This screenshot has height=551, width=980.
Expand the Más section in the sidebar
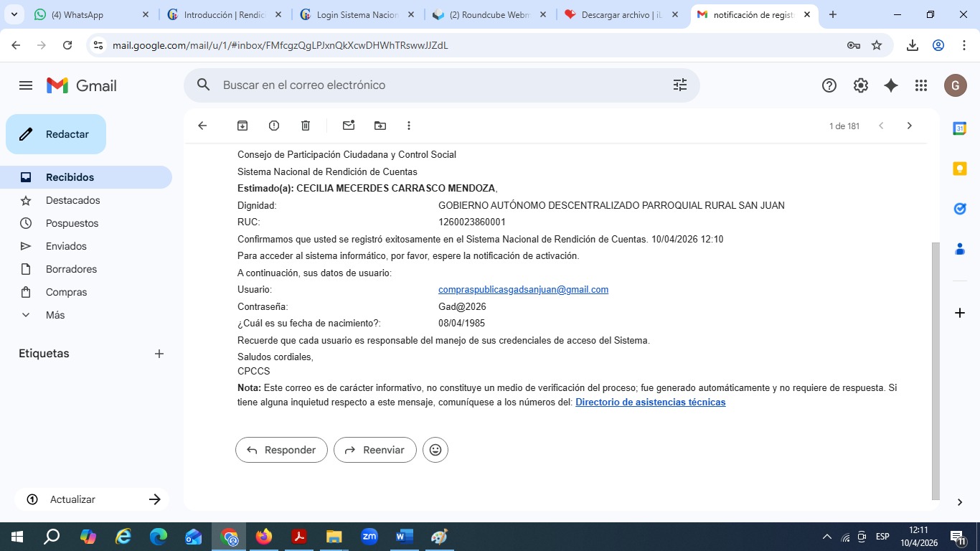[x=55, y=315]
